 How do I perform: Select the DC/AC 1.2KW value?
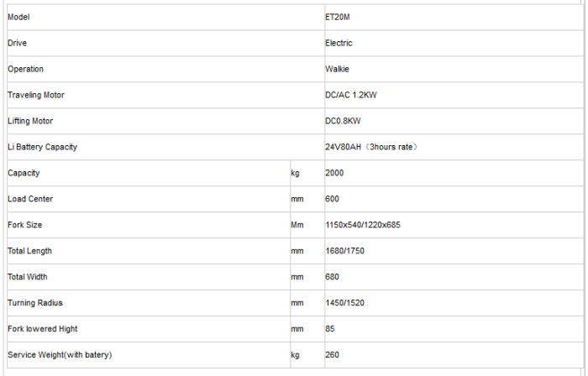point(351,95)
